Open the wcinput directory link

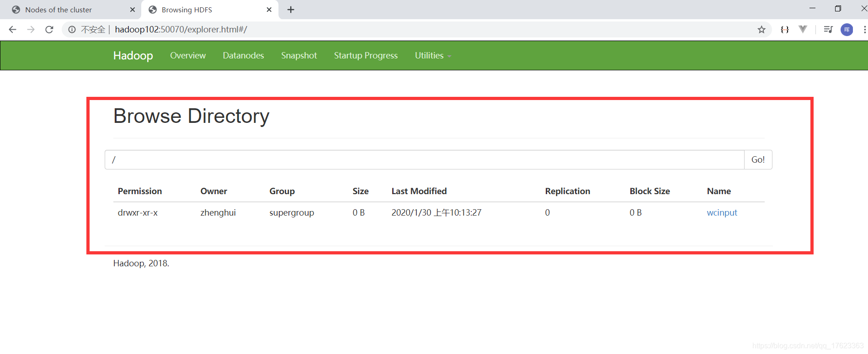[722, 213]
